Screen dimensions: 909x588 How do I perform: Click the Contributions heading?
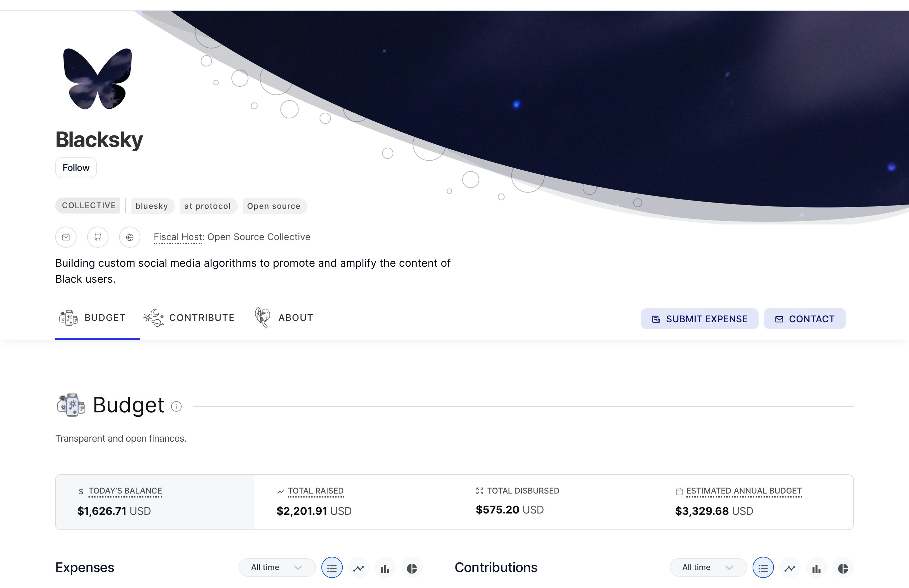496,568
